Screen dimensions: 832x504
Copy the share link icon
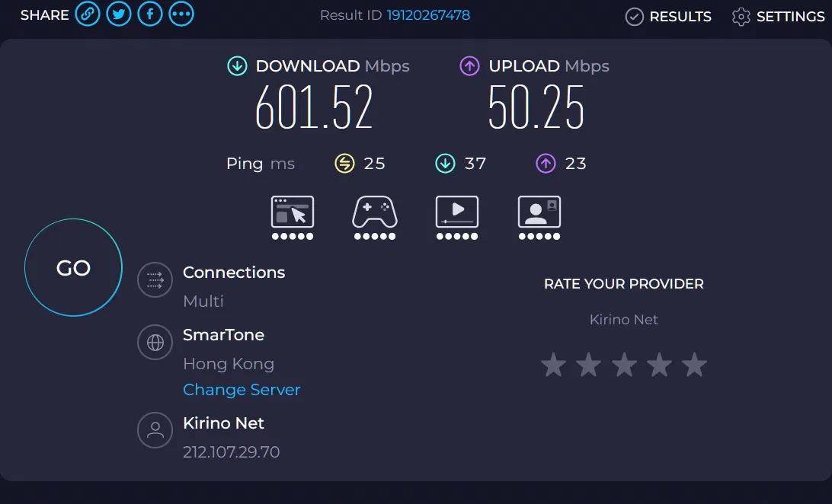point(88,14)
